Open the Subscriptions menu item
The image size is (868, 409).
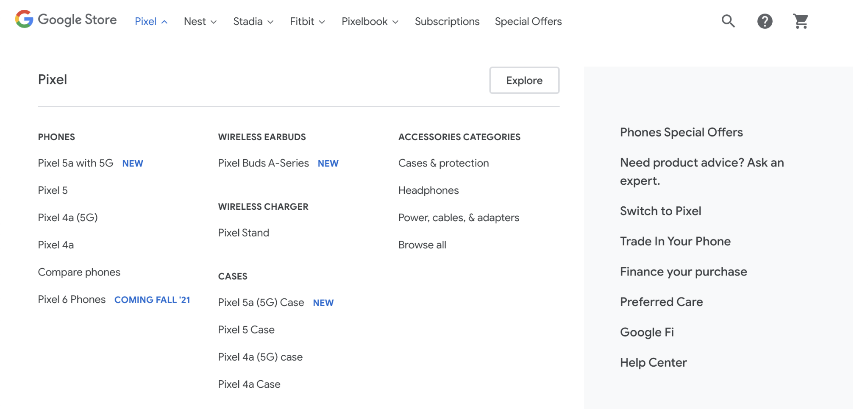(x=447, y=21)
